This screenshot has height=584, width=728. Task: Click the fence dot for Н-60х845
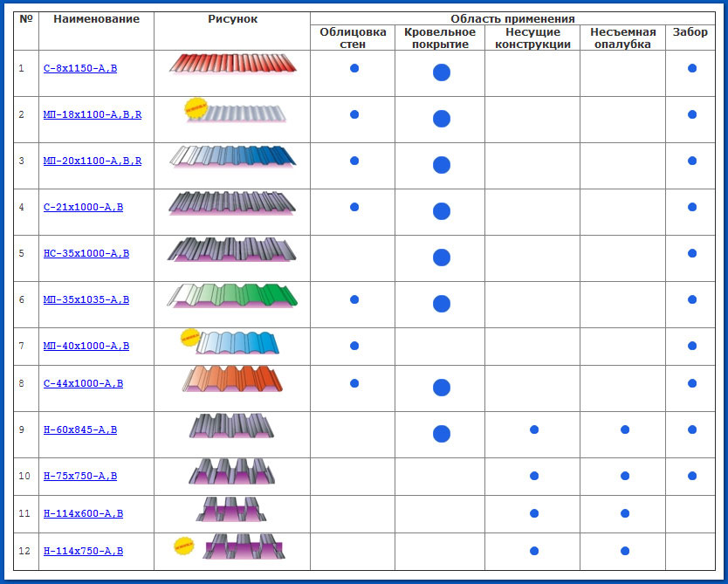pos(692,429)
